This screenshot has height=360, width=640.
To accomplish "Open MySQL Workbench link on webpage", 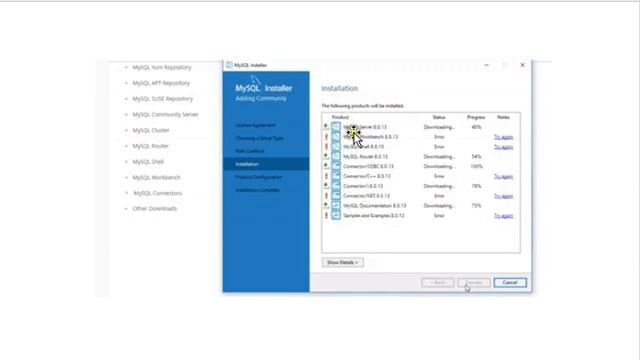I will (156, 178).
